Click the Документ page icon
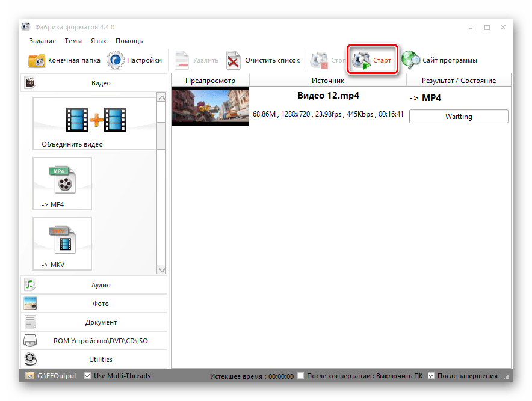The width and height of the screenshot is (532, 401). click(30, 322)
